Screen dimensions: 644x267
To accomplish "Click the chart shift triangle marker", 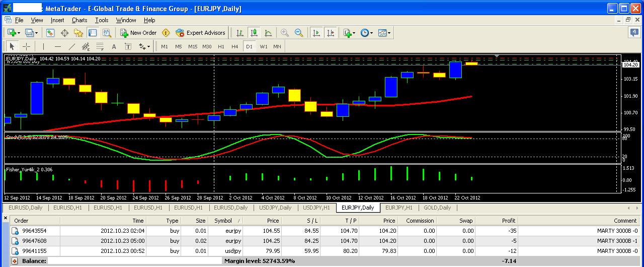I will (x=497, y=55).
